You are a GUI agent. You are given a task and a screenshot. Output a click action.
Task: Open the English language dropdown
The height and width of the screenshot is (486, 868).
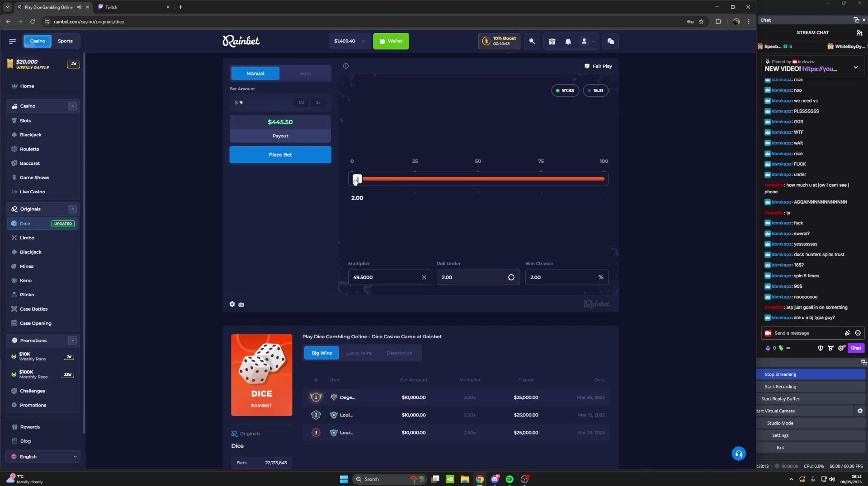click(x=43, y=457)
